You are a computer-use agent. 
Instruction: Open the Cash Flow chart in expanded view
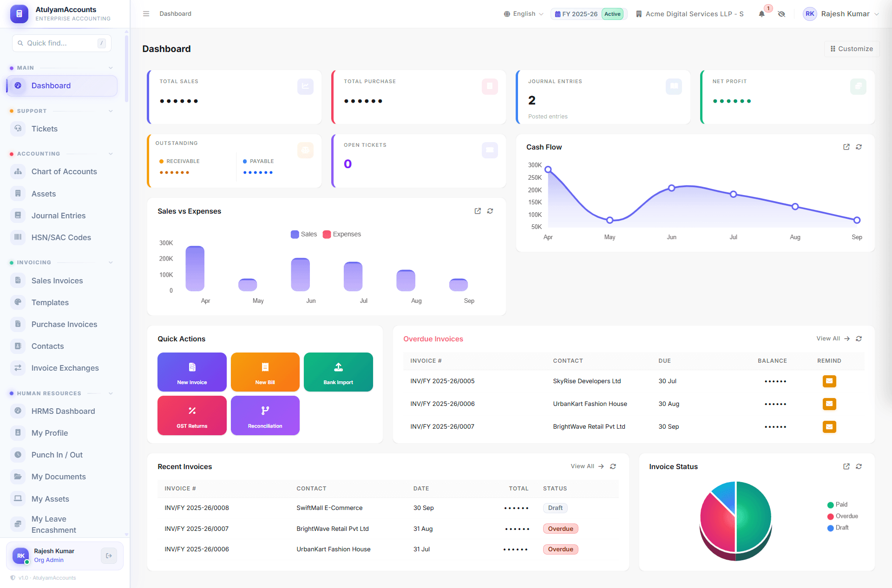point(846,147)
